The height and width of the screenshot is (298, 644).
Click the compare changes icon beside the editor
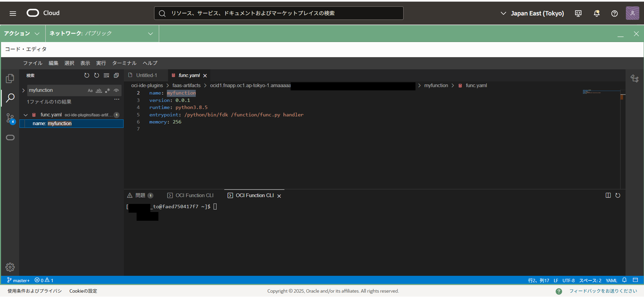tap(635, 79)
